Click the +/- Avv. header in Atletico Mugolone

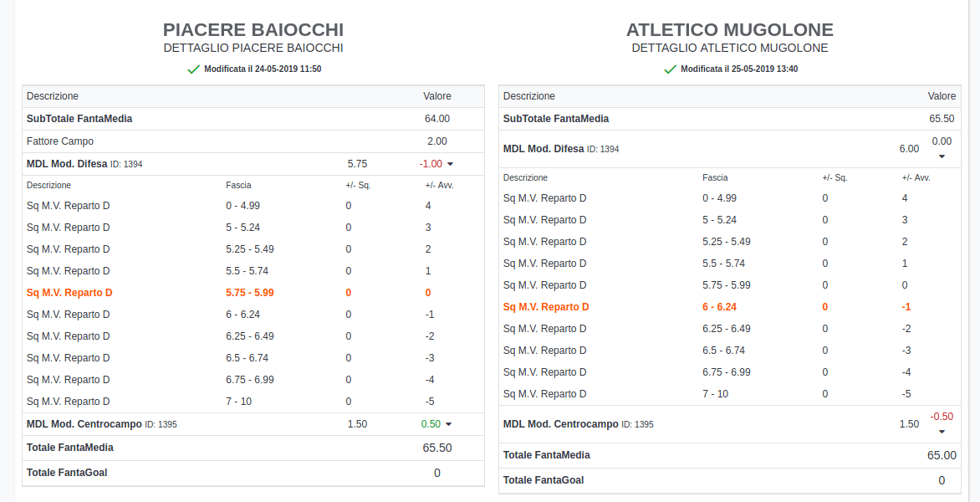[916, 177]
